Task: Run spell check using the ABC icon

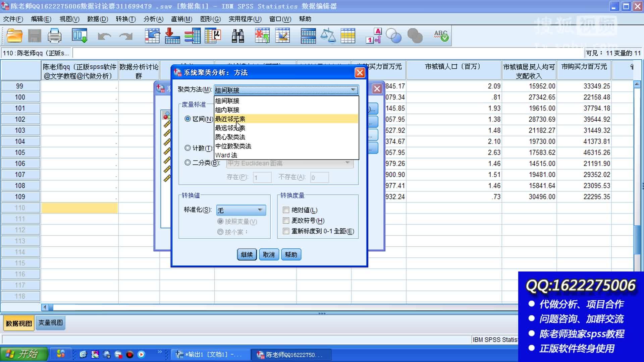Action: tap(440, 36)
